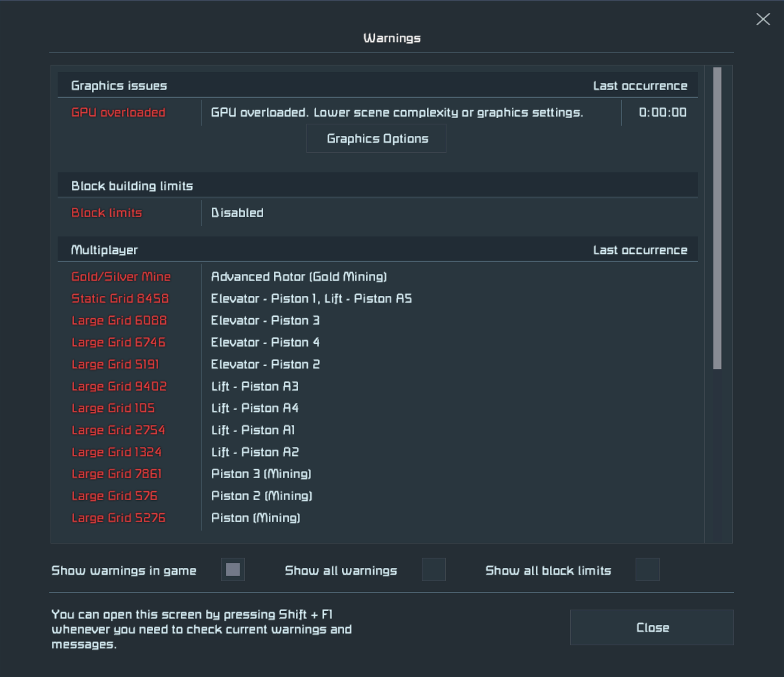784x677 pixels.
Task: Click Large Grid 1324 entry
Action: pyautogui.click(x=117, y=452)
